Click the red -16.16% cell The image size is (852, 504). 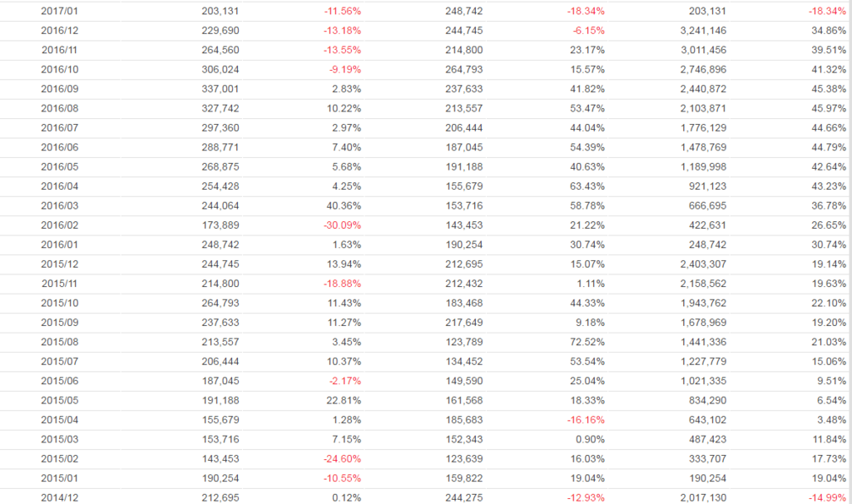tap(587, 419)
